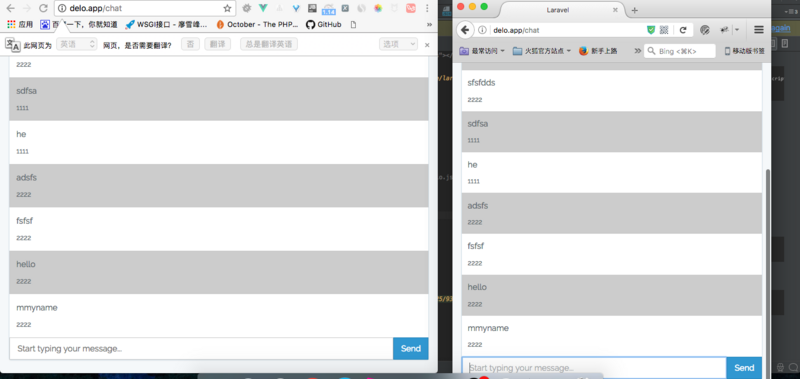Open the gear extension in Chrome
This screenshot has width=800, height=379.
[x=246, y=8]
